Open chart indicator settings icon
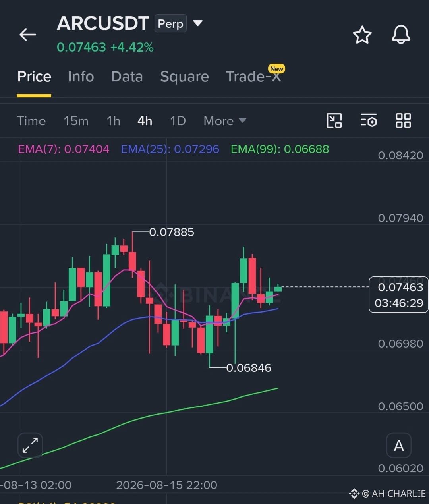 coord(369,120)
